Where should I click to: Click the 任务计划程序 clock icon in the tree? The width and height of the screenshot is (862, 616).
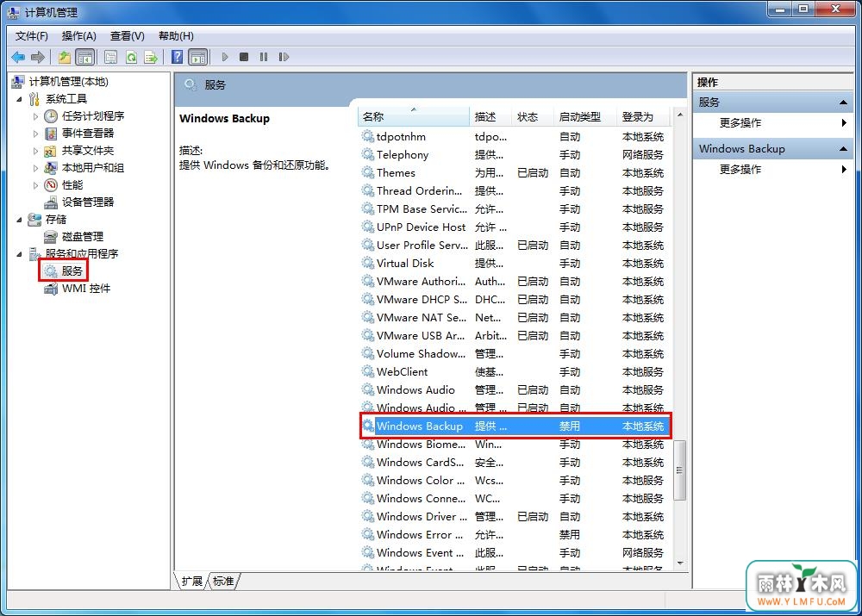51,116
